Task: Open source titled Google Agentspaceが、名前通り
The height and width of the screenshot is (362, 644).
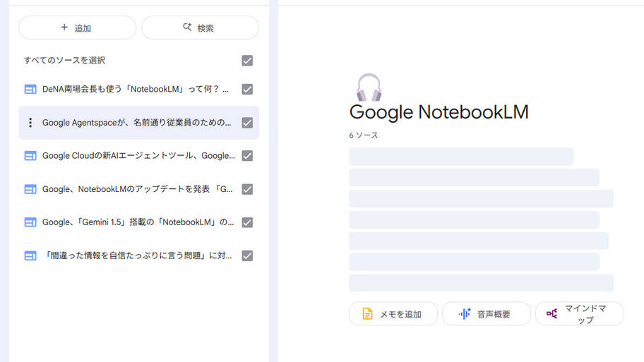Action: pyautogui.click(x=137, y=122)
